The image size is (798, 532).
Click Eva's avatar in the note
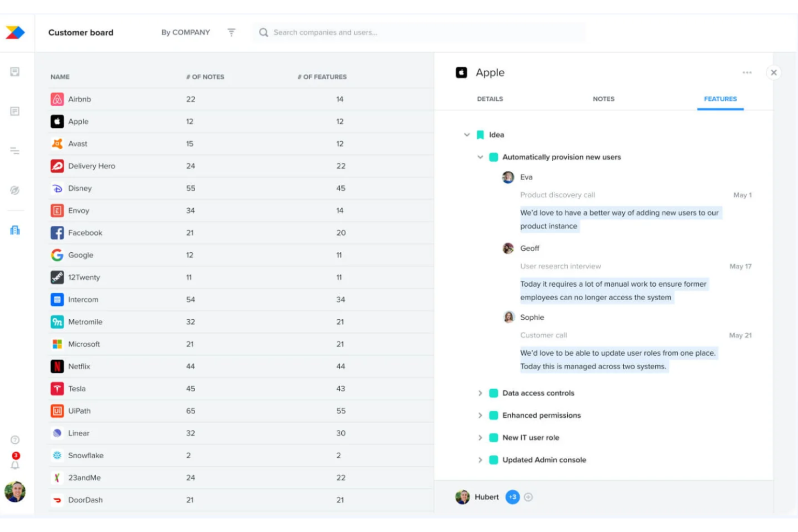(508, 177)
